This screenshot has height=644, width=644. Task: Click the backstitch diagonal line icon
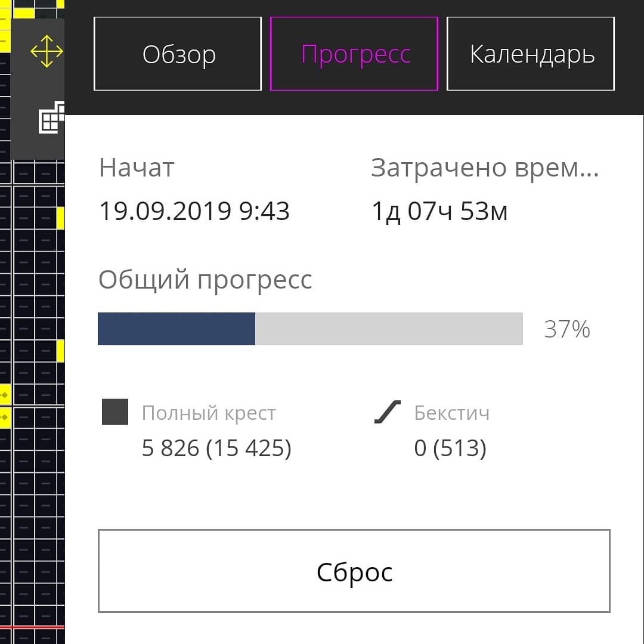[388, 413]
